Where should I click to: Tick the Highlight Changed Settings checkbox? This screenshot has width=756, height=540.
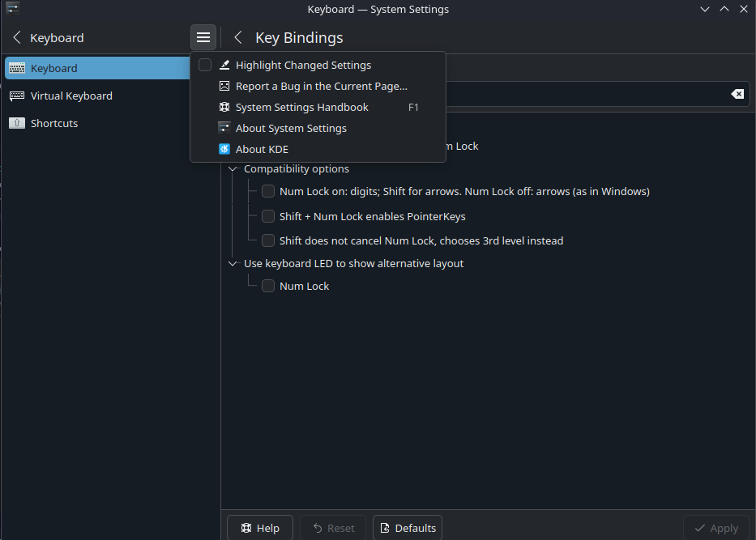coord(205,65)
